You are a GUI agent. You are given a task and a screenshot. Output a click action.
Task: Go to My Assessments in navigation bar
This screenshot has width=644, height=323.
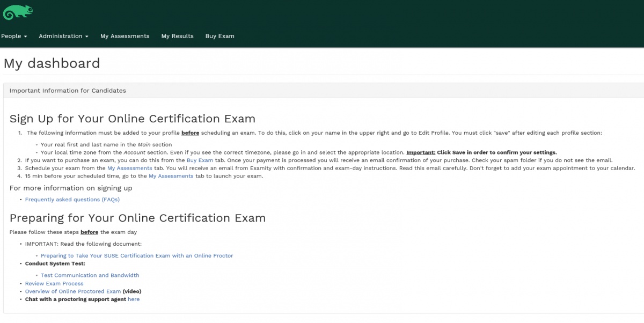(125, 36)
